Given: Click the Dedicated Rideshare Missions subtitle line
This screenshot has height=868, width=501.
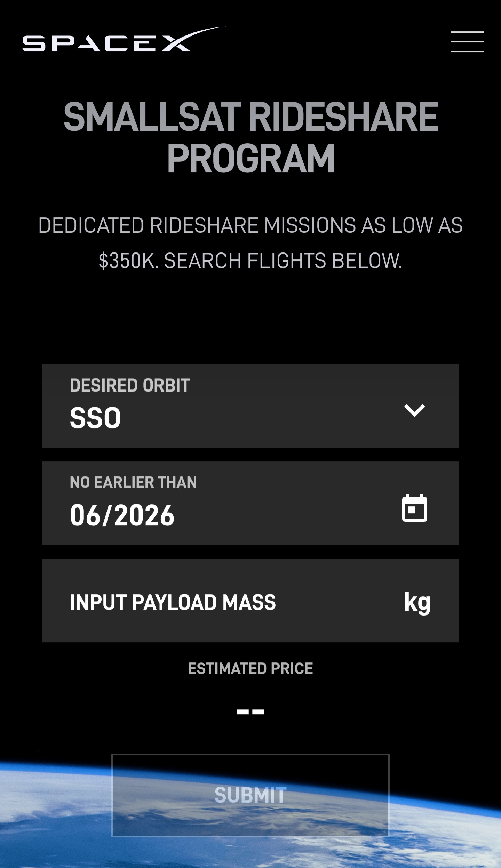Looking at the screenshot, I should [250, 225].
